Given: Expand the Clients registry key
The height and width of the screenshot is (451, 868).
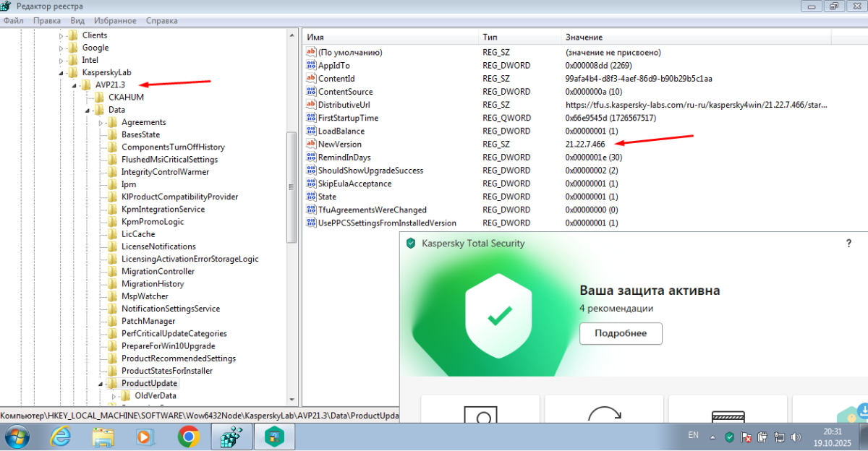Looking at the screenshot, I should click(61, 35).
